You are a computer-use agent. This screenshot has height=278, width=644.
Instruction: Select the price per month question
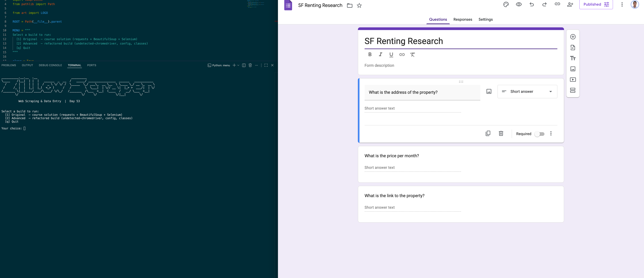tap(461, 164)
